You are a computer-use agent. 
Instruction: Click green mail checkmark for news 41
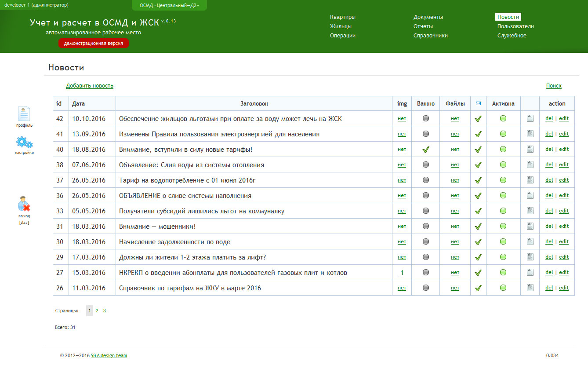tap(478, 134)
